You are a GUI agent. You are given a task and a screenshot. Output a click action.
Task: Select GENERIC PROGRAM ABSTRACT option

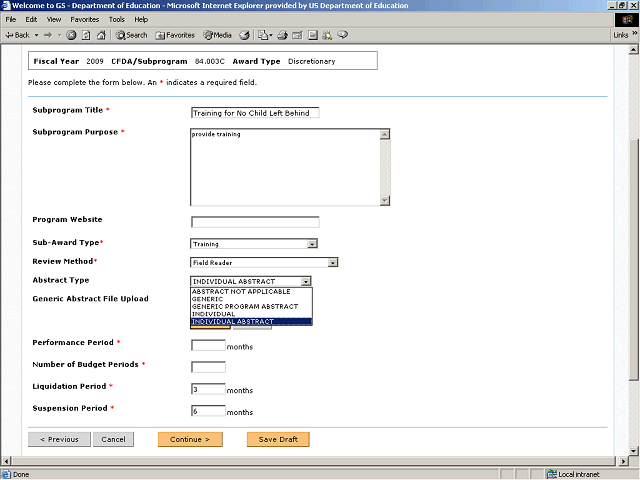pyautogui.click(x=251, y=306)
